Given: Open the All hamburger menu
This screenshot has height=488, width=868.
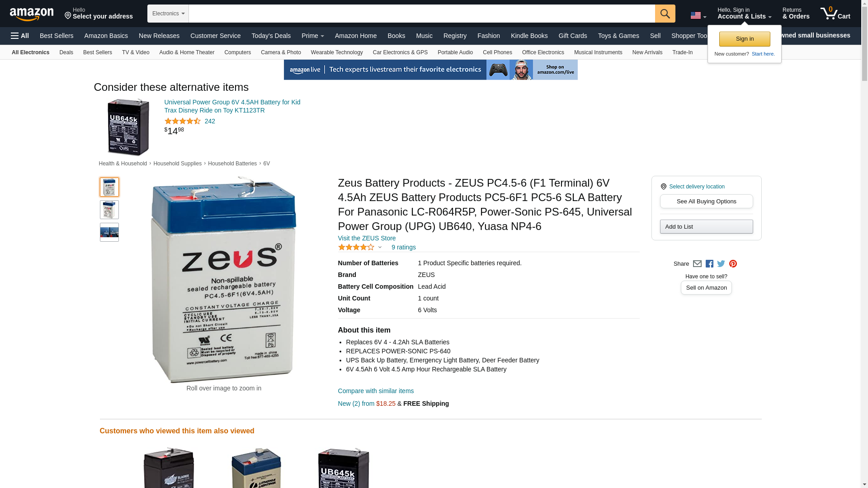Looking at the screenshot, I should click(20, 36).
